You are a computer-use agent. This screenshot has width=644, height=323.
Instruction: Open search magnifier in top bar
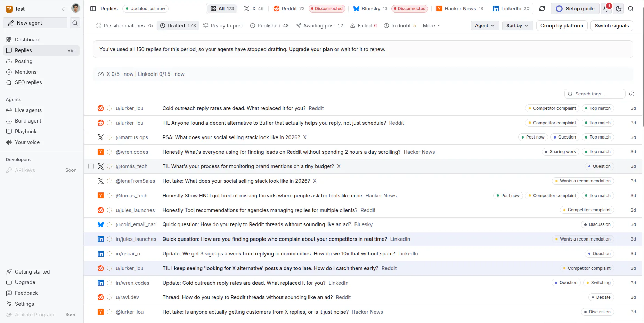[631, 9]
